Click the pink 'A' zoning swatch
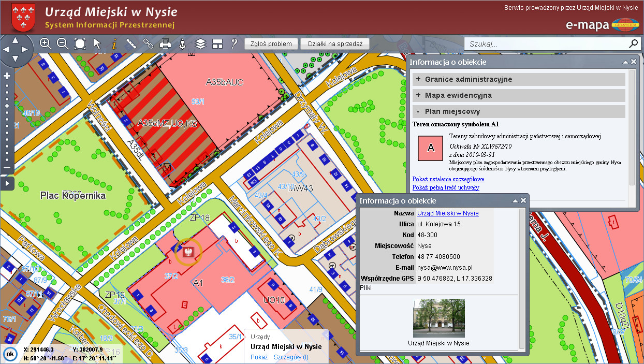 tap(431, 148)
